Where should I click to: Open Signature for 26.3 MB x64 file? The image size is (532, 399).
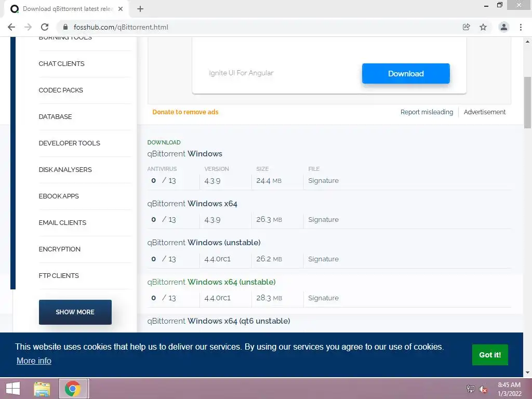323,220
